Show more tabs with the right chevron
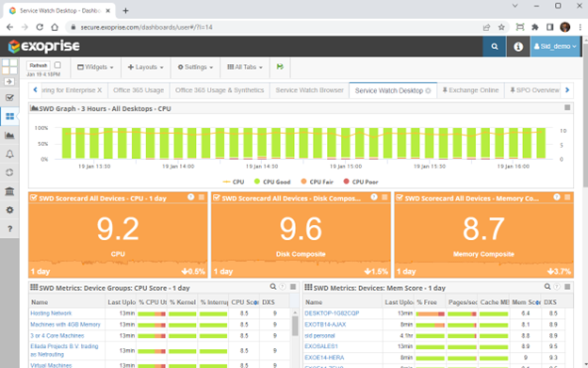The width and height of the screenshot is (588, 368). coord(567,89)
